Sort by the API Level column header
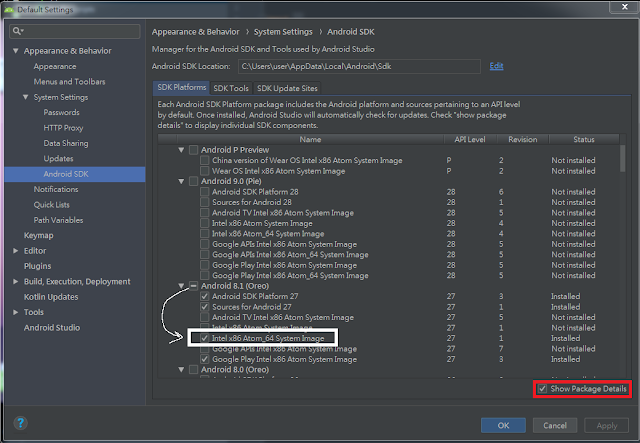 (x=470, y=140)
